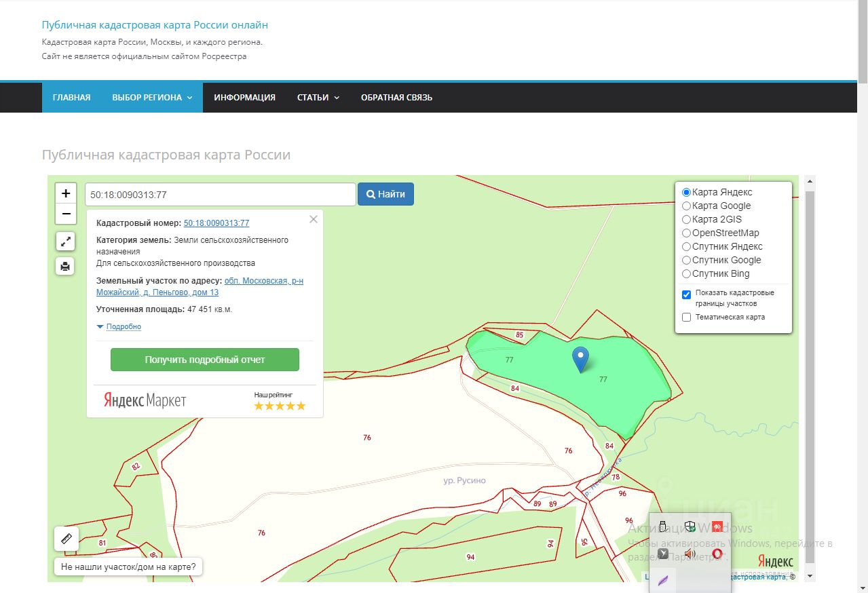This screenshot has width=868, height=593.
Task: Uncheck Показать кадастровые границы участков
Action: coord(687,294)
